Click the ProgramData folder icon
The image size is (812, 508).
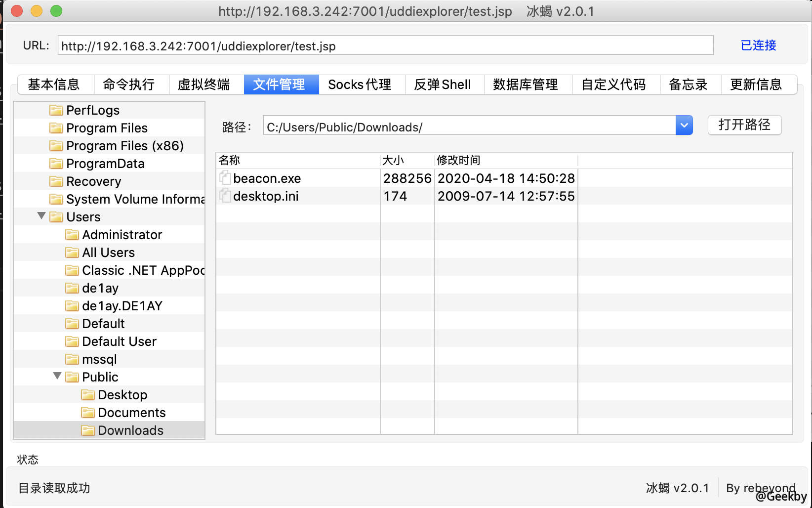tap(56, 163)
